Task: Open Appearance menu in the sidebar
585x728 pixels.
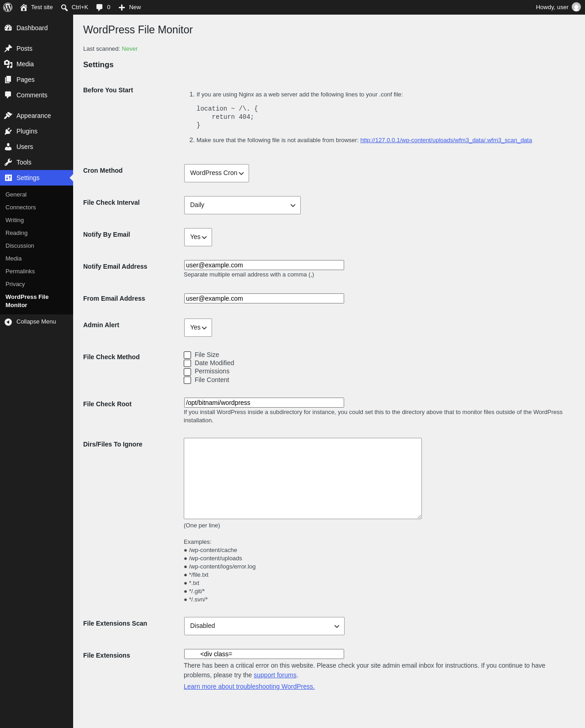Action: (37, 116)
